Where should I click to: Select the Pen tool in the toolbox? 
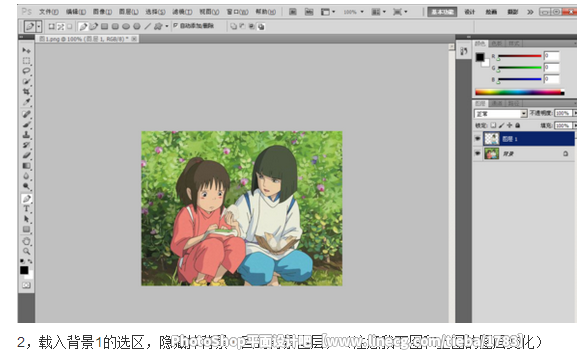pos(26,199)
